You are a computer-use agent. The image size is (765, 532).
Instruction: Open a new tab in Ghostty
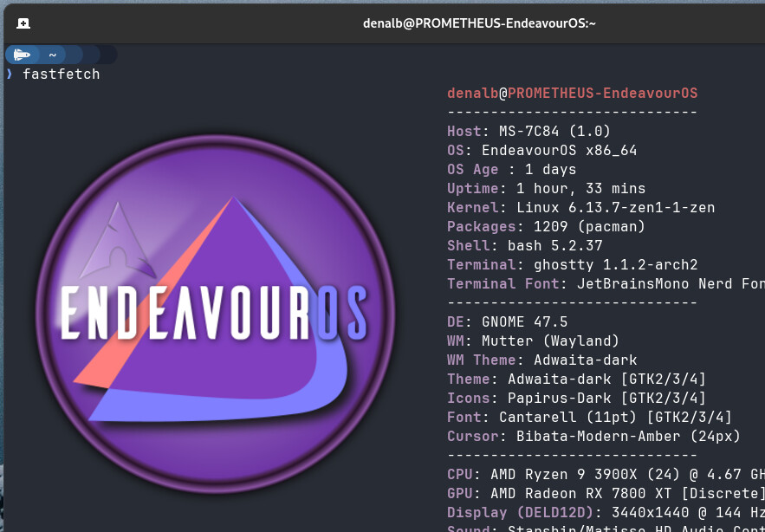click(23, 23)
